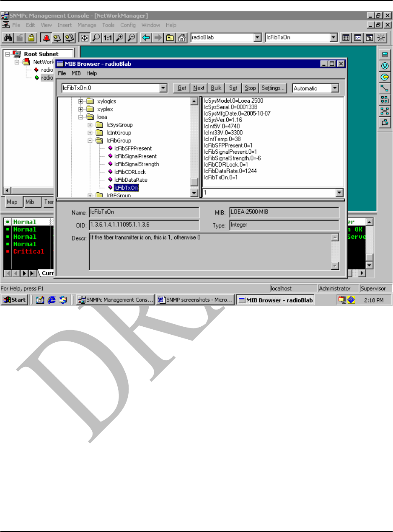Click the yellow left-arrow icon in right toolbar
This screenshot has width=393, height=532.
384,77
